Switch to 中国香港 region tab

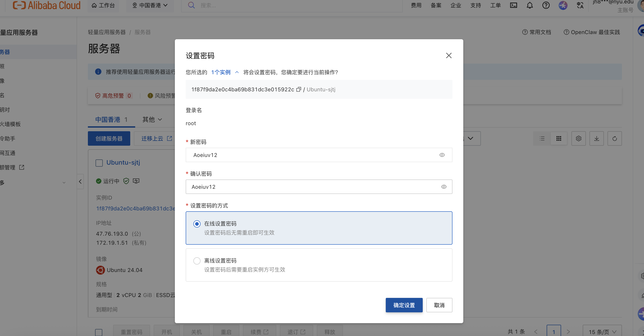[111, 120]
